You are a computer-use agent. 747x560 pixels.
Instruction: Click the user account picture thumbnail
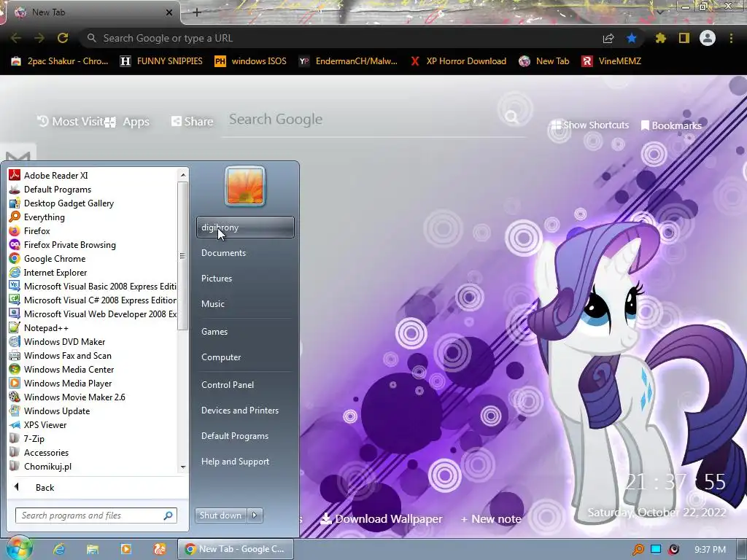(x=245, y=186)
